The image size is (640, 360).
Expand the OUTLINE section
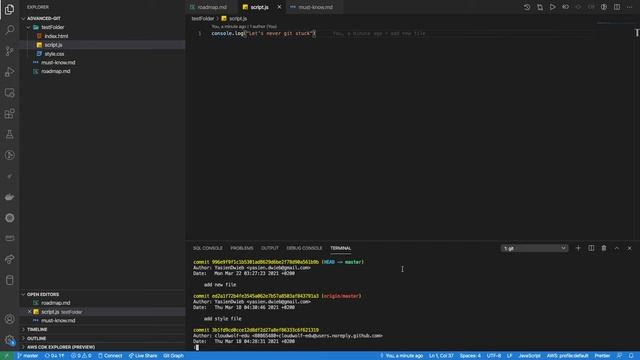pos(36,338)
